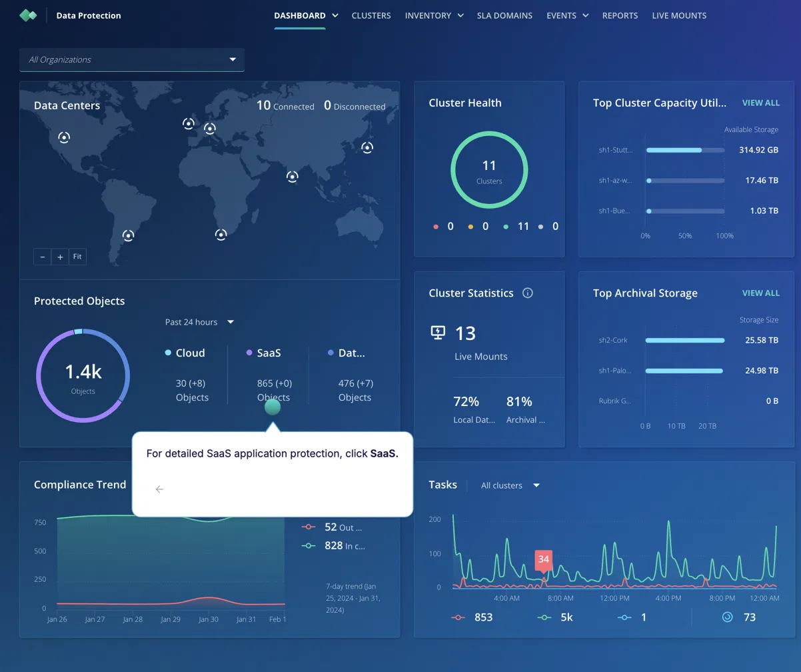Click the 13 Live Mounts value

[465, 333]
